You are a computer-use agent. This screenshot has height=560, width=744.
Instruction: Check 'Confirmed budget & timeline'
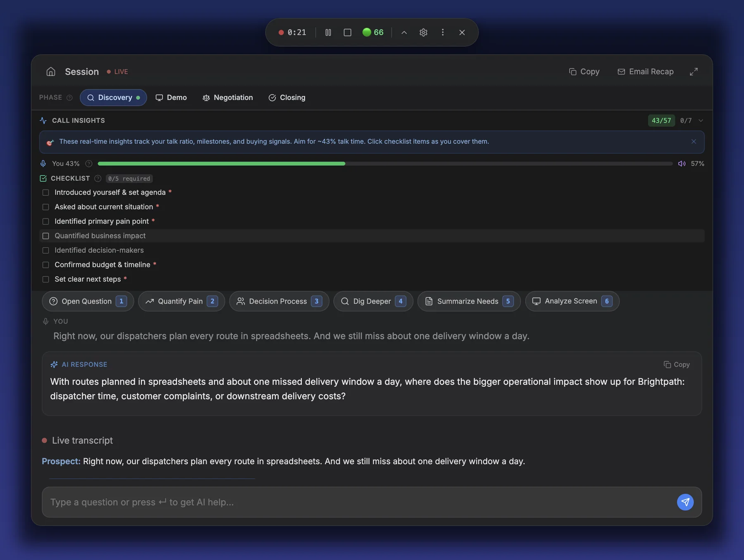point(45,265)
